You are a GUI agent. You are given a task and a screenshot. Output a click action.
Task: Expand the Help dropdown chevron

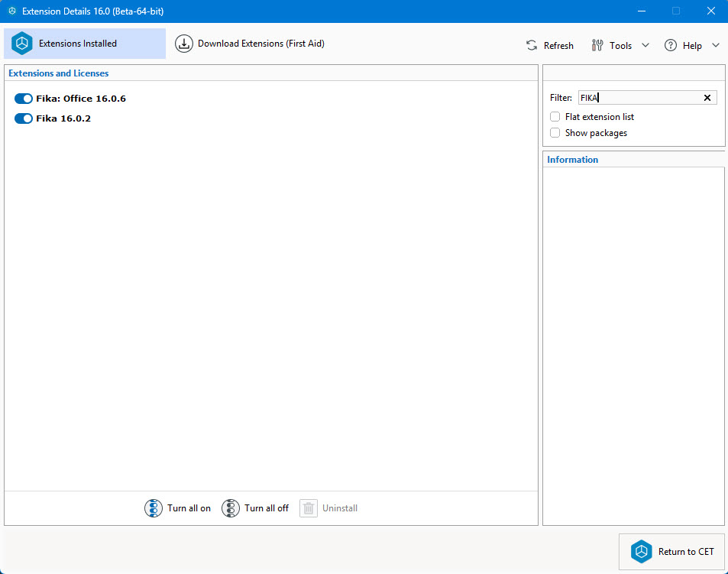click(x=716, y=45)
